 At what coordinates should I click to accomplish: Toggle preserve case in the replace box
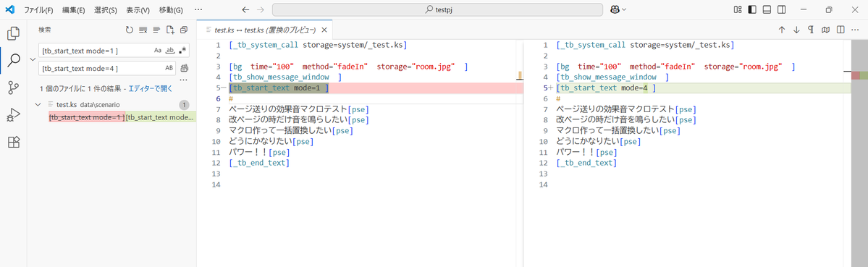tap(169, 68)
